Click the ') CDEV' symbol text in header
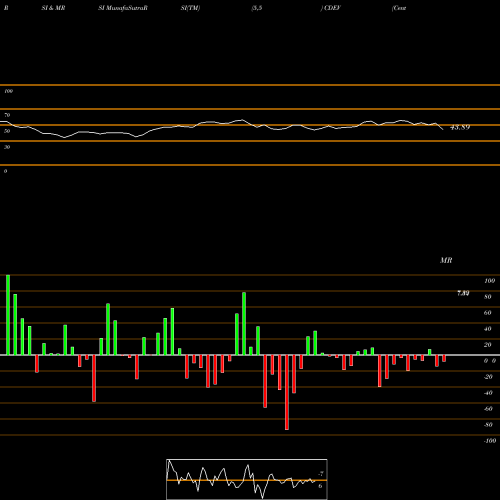The width and height of the screenshot is (500, 500). (x=330, y=8)
